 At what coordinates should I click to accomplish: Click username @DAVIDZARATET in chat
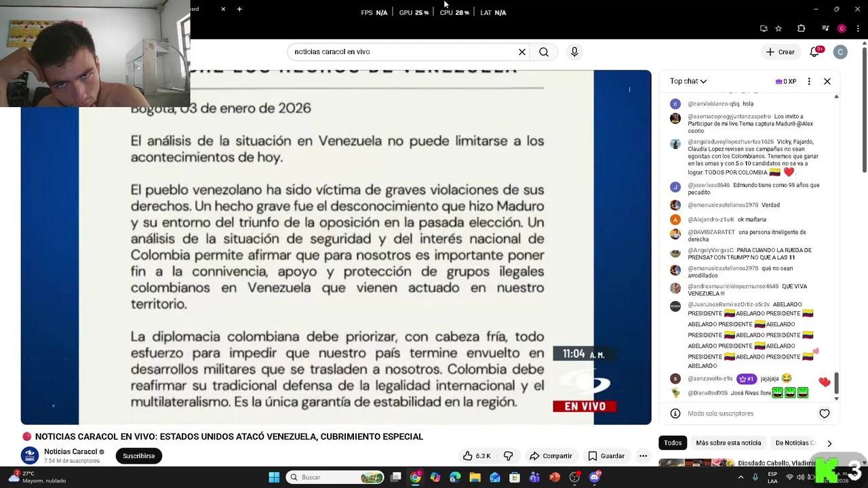click(711, 232)
